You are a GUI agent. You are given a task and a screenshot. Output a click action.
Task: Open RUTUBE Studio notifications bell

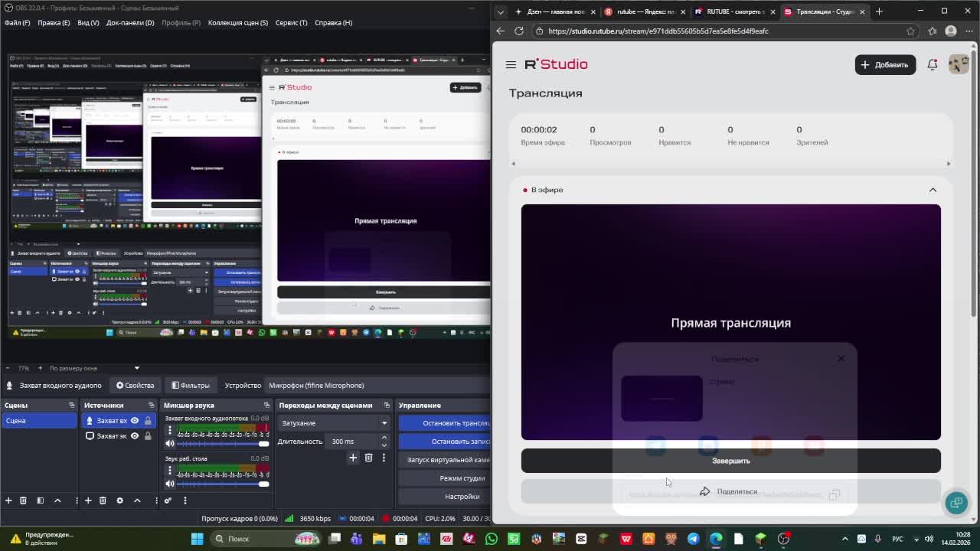tap(933, 65)
